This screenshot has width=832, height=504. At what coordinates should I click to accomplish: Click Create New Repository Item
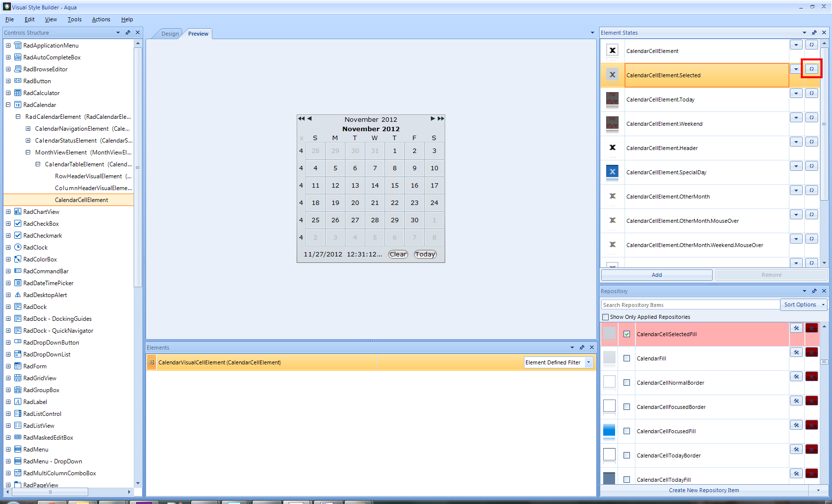[704, 490]
